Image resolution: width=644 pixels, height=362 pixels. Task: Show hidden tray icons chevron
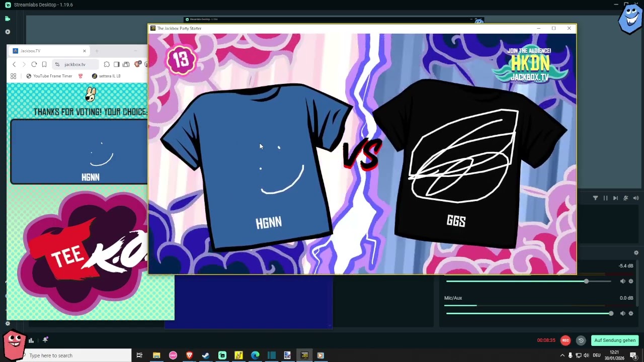pos(562,355)
